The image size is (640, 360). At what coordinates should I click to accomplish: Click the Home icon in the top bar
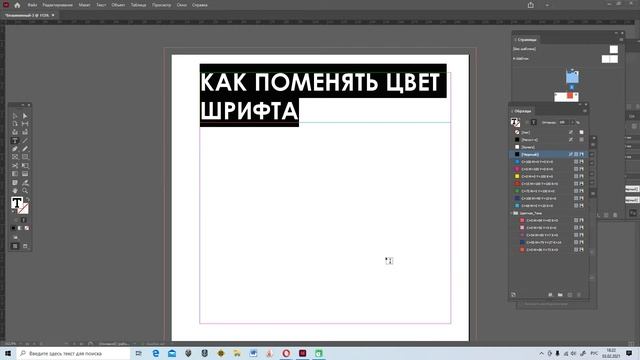[x=17, y=5]
